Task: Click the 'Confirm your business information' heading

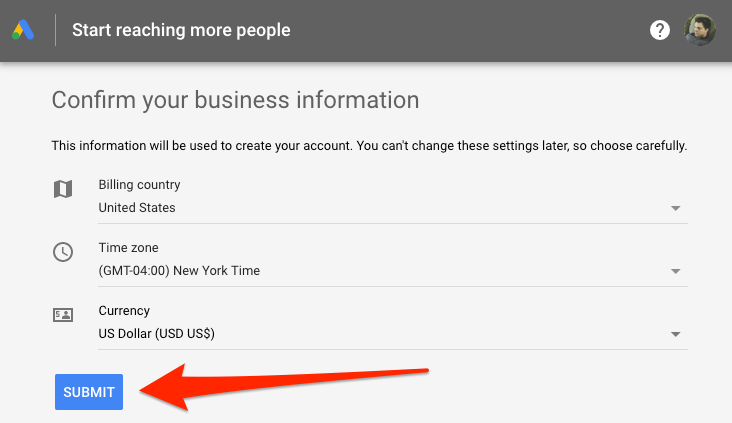Action: [235, 100]
